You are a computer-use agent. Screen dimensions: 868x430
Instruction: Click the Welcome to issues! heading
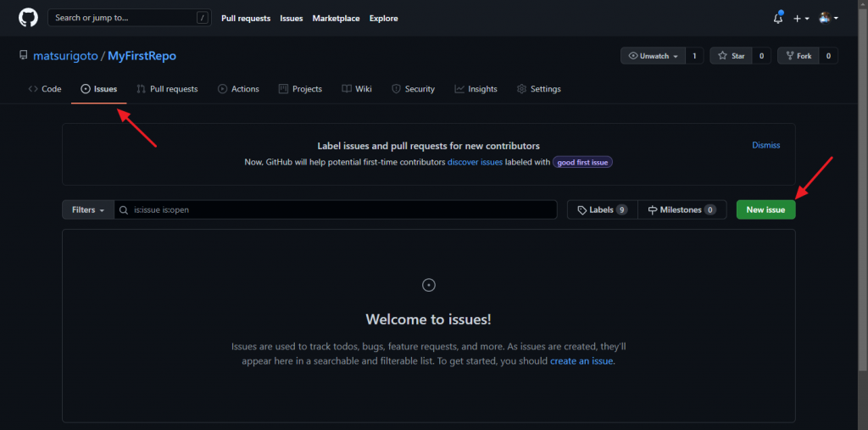[428, 320]
